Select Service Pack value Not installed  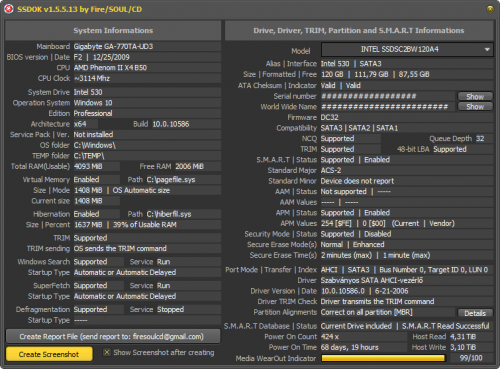pos(93,135)
